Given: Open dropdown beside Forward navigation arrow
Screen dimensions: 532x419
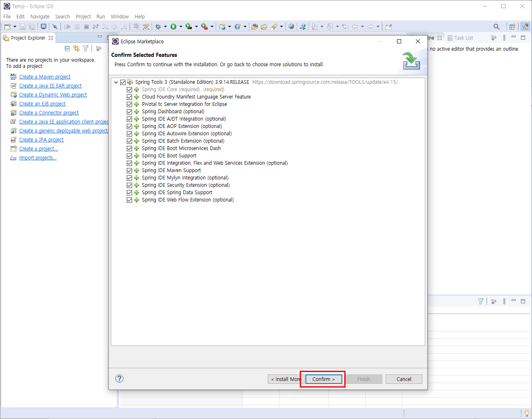Looking at the screenshot, I should point(378,27).
